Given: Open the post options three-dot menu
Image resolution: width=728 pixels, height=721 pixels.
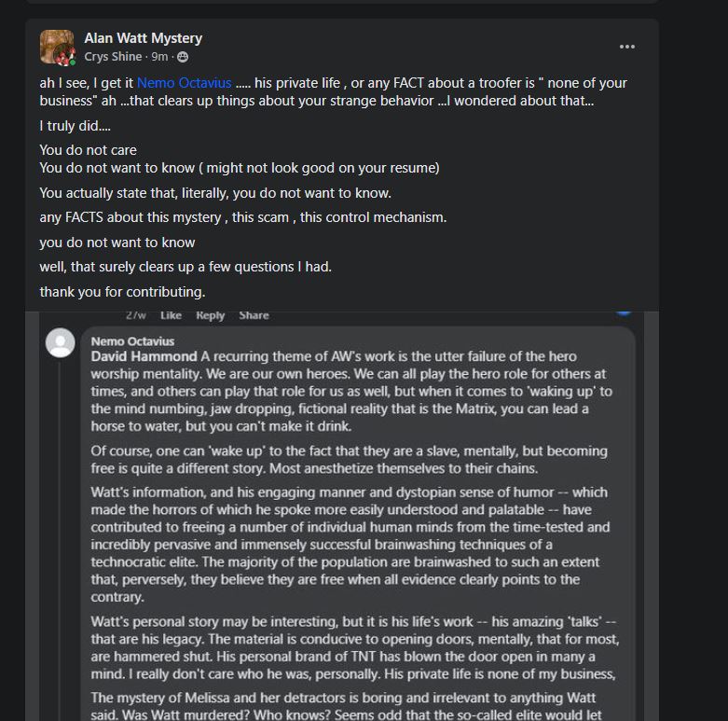Looking at the screenshot, I should tap(626, 47).
